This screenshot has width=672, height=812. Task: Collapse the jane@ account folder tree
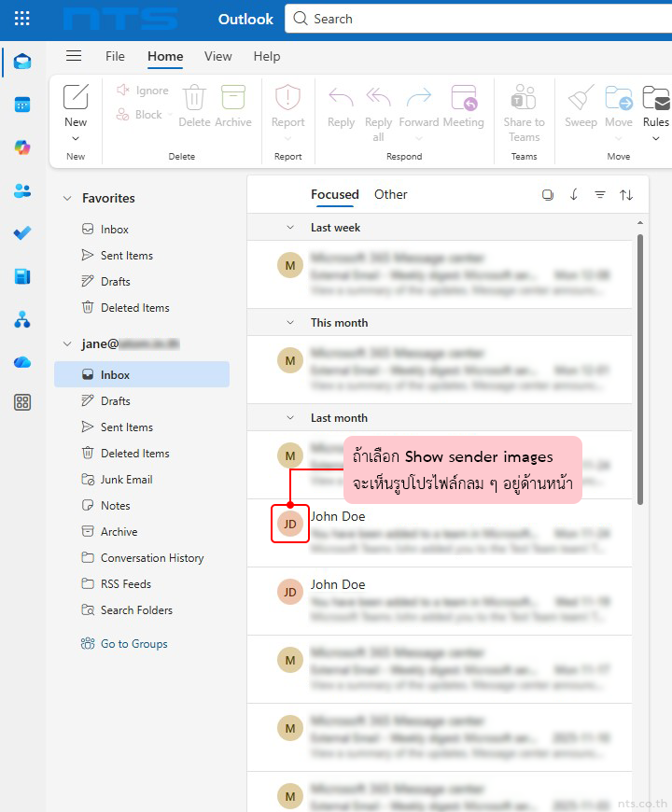[67, 343]
